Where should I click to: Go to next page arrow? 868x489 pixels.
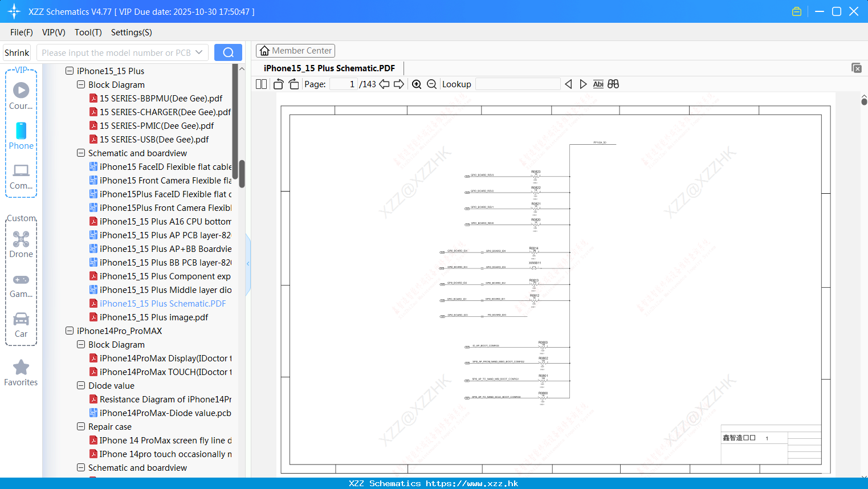pos(399,84)
